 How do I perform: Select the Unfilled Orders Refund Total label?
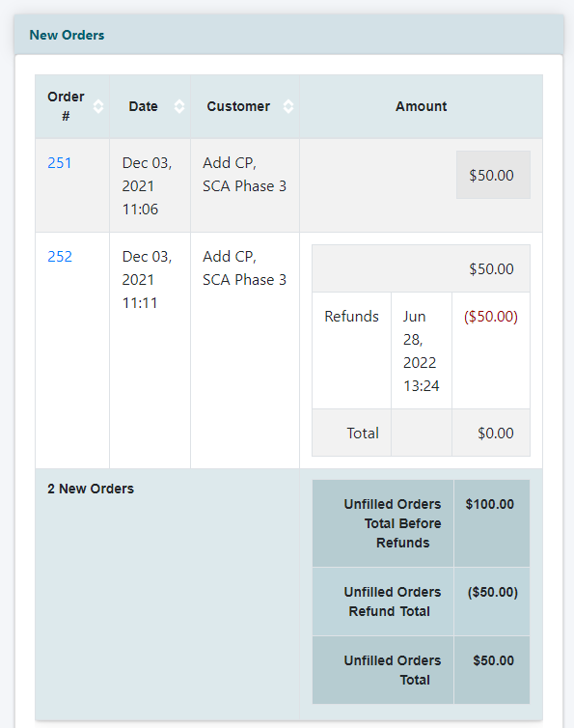(x=393, y=602)
